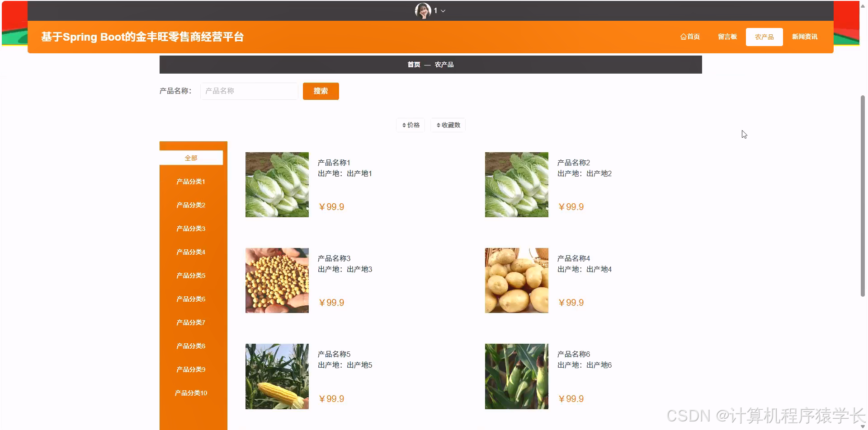Click the potato image of 产品名称4
The image size is (868, 430).
[516, 280]
